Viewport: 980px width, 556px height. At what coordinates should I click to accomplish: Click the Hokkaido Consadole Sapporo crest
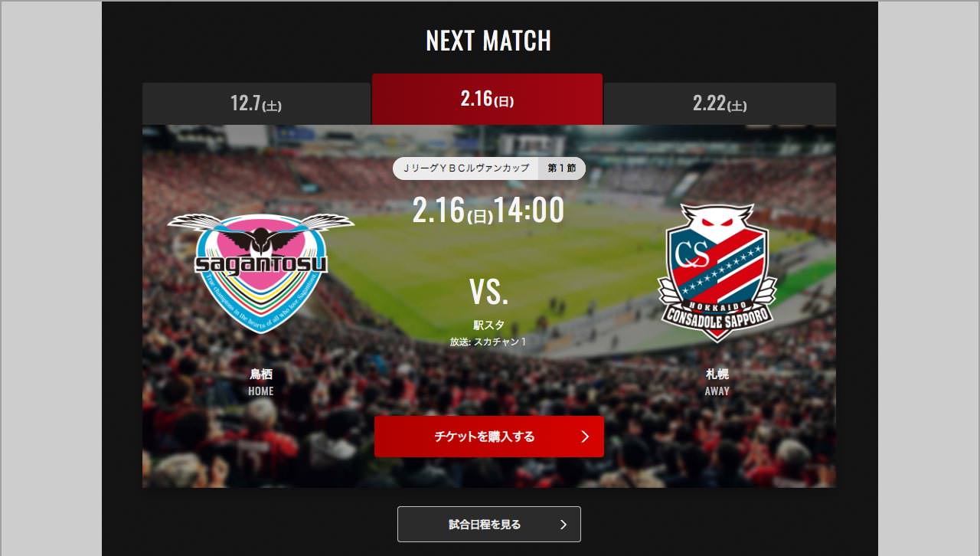[717, 272]
